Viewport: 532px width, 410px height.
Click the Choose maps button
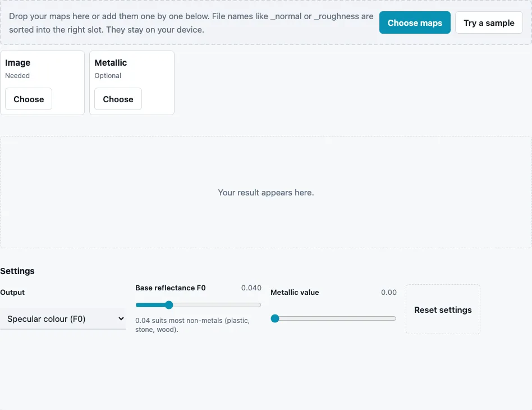pos(415,23)
